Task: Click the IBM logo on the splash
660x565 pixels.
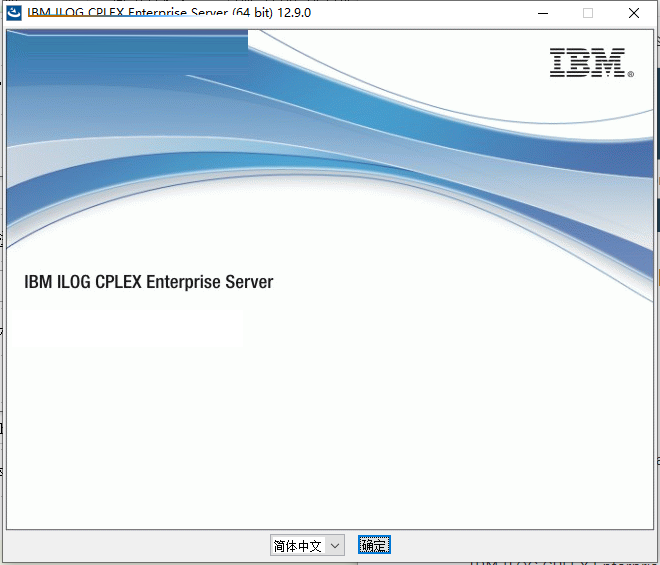Action: (x=587, y=62)
